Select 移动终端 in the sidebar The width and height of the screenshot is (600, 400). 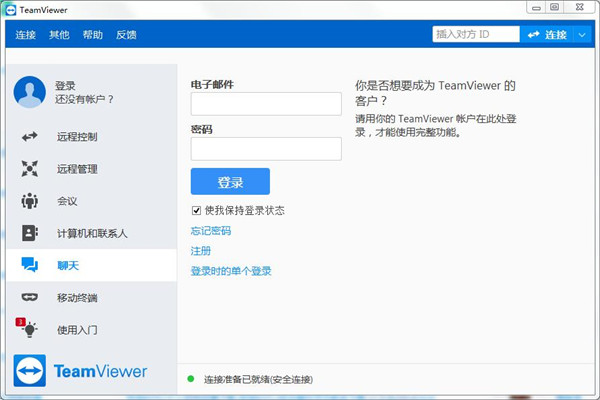(x=91, y=297)
